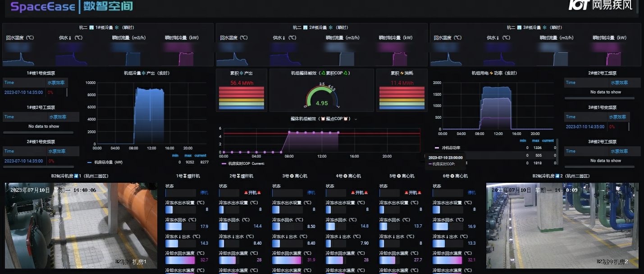Screen dimensions: 644x274
Task: Expand the 整体机组能效 panel title dropdown arrow
Action: coord(356,119)
